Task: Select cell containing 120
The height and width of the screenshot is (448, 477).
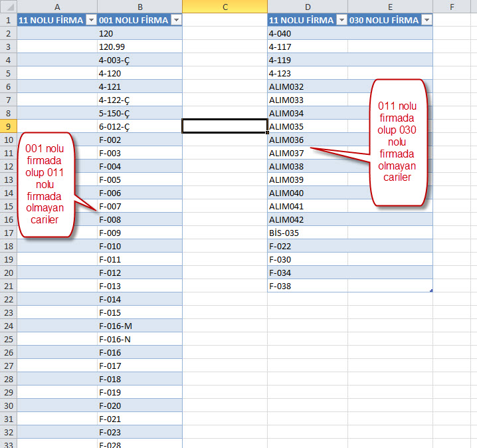Action: [140, 33]
